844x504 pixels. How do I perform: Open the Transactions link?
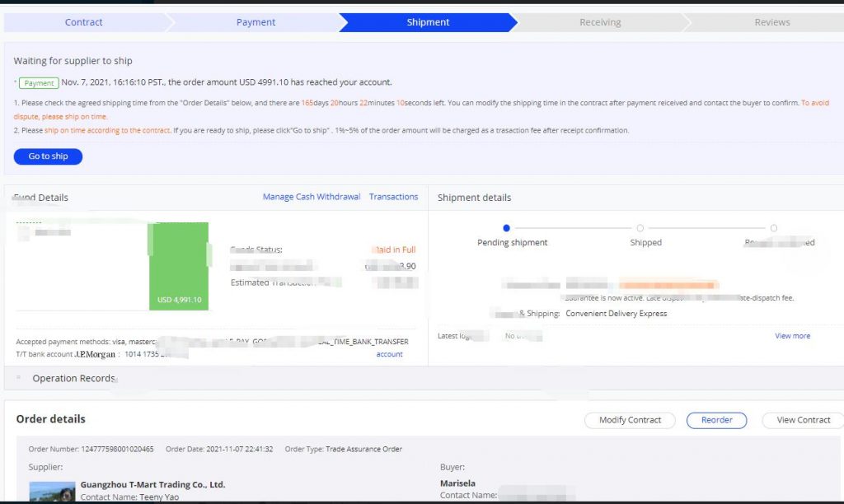click(x=393, y=197)
